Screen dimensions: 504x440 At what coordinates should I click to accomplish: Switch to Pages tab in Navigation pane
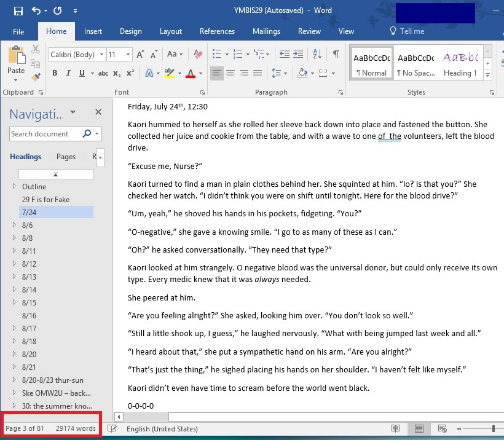tap(66, 157)
